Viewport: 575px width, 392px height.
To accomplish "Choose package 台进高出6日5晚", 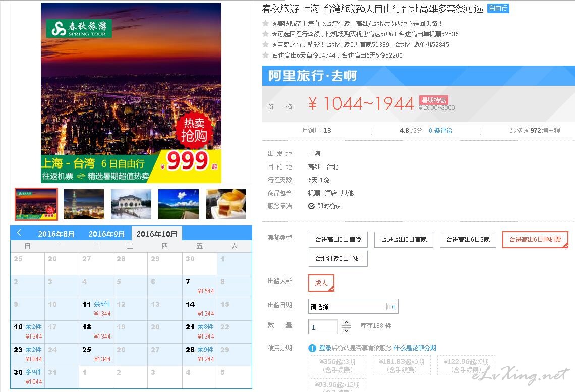I will coord(468,240).
